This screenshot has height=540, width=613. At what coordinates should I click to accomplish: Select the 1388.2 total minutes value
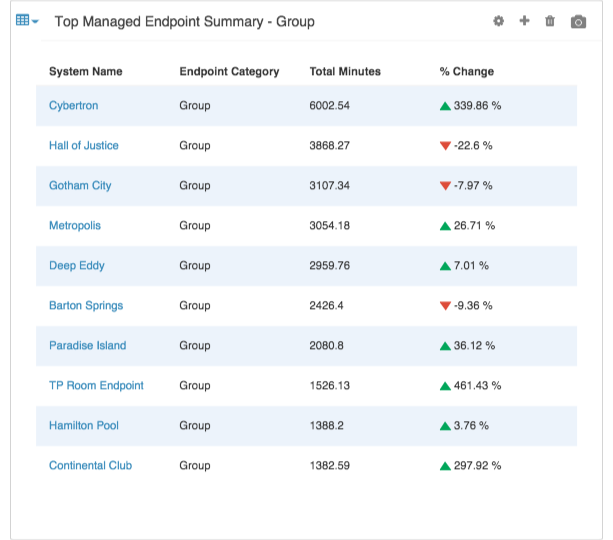326,425
